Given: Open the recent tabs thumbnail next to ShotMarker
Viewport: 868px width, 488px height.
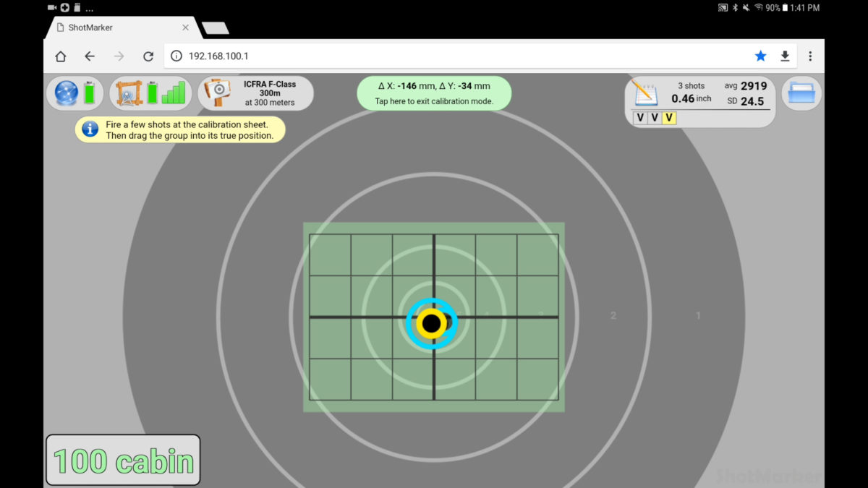Looking at the screenshot, I should point(214,27).
